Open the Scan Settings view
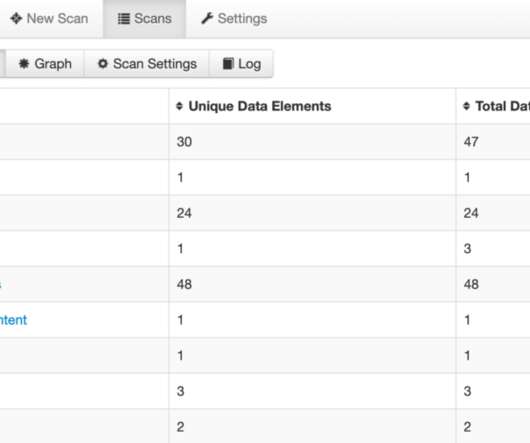The width and height of the screenshot is (530, 443). click(146, 64)
